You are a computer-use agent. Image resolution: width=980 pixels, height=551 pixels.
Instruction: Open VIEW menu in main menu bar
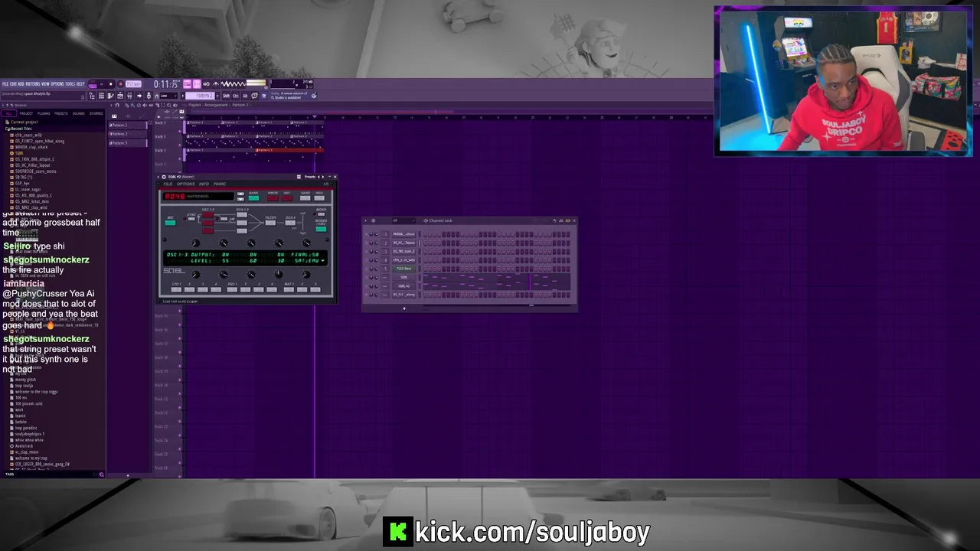tap(45, 83)
